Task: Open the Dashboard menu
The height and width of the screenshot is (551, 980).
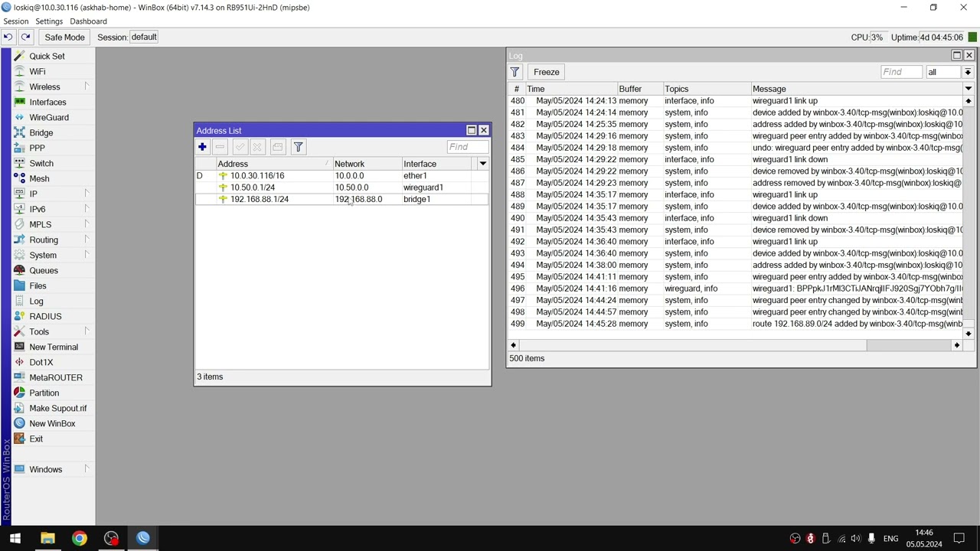Action: tap(88, 21)
